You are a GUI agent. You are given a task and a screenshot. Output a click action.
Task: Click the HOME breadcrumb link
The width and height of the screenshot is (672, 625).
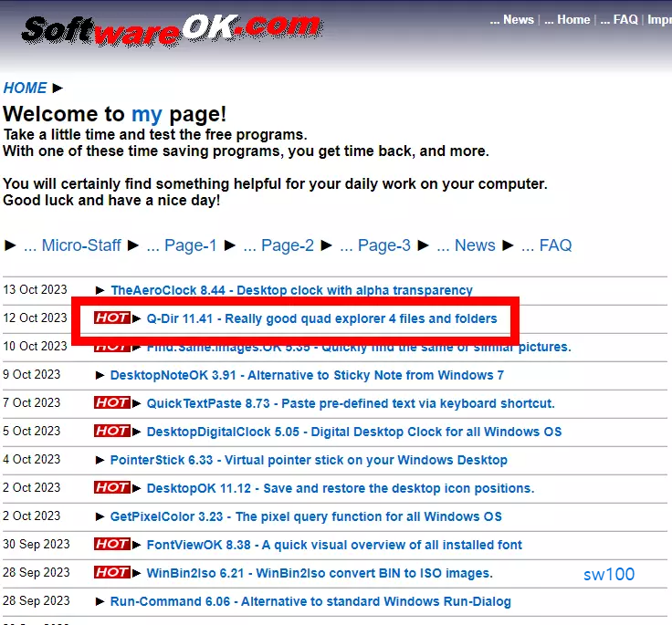tap(25, 88)
